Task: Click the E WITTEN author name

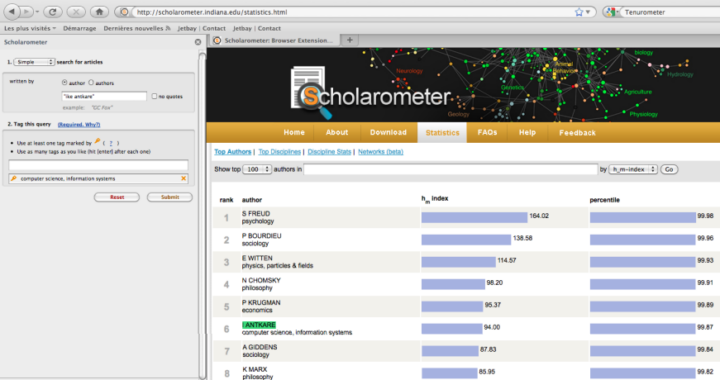Action: 257,258
